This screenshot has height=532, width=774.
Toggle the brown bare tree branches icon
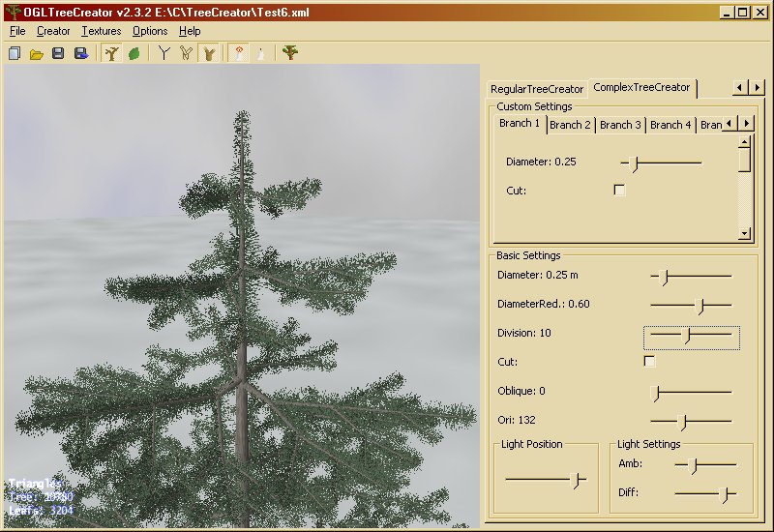[112, 53]
